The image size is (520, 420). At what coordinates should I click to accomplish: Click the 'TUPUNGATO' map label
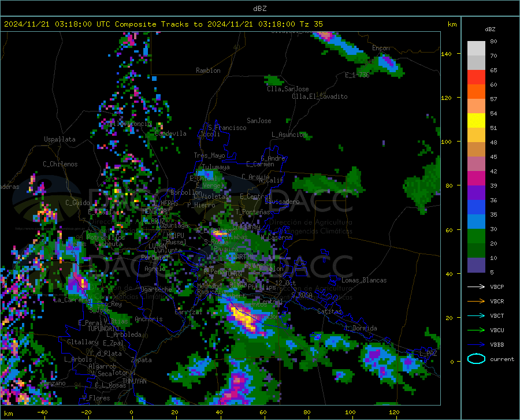click(103, 329)
